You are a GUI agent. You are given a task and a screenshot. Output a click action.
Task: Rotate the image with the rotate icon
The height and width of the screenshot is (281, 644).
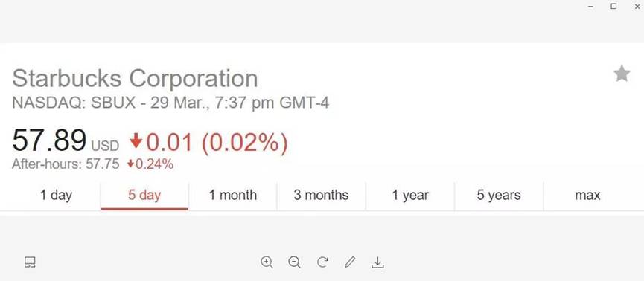322,262
